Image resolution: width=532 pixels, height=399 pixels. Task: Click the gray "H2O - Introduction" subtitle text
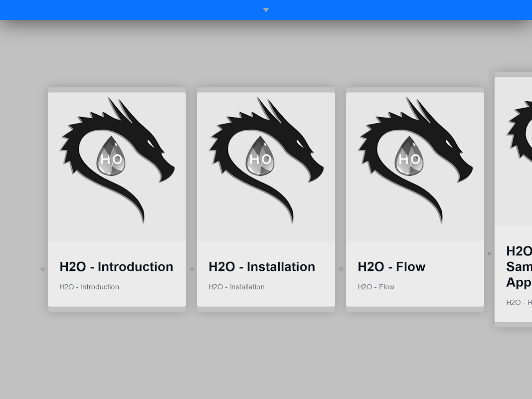[89, 287]
